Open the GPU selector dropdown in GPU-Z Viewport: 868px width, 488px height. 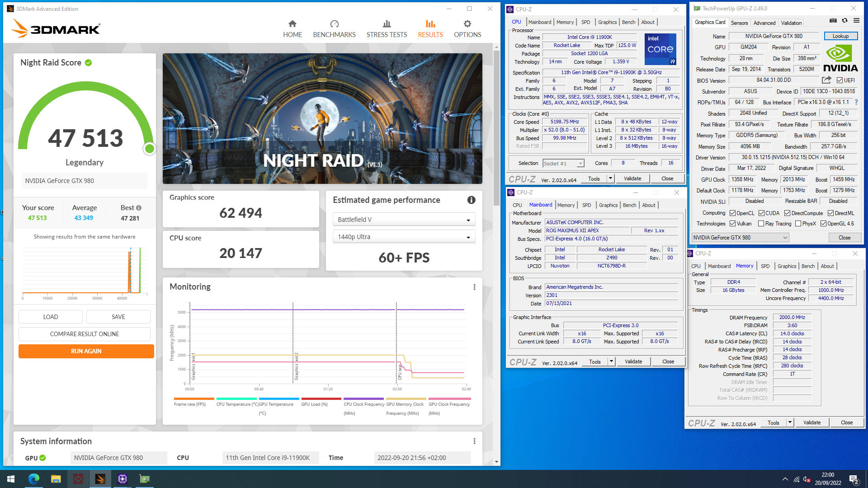pyautogui.click(x=740, y=238)
